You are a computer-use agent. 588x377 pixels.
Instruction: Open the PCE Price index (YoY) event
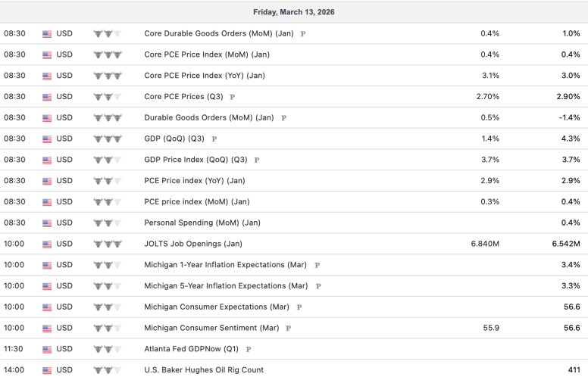click(x=195, y=181)
